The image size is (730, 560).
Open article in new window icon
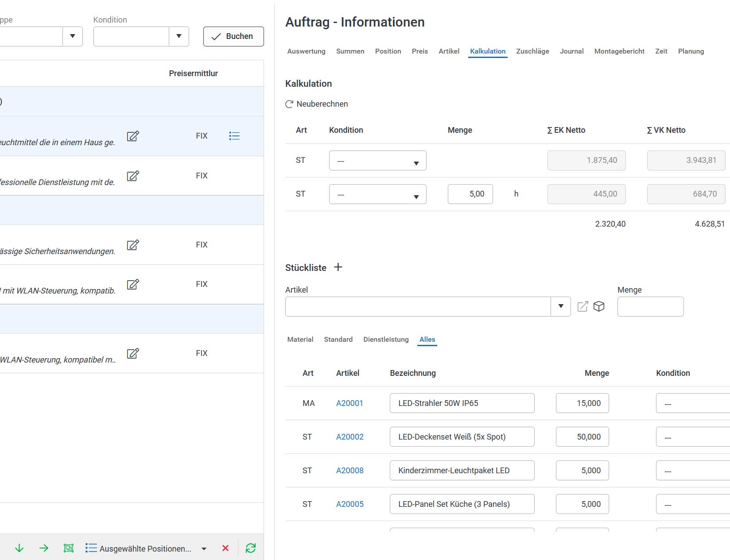[583, 306]
